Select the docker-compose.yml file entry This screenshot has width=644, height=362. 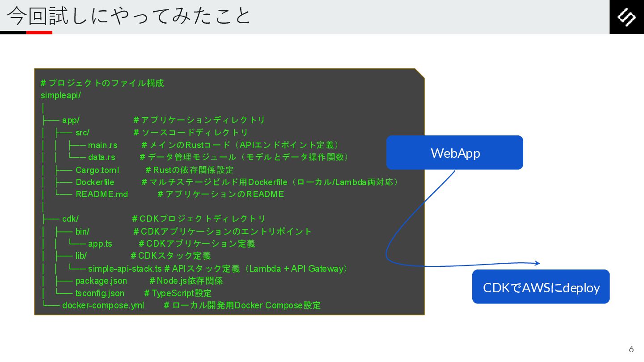103,306
